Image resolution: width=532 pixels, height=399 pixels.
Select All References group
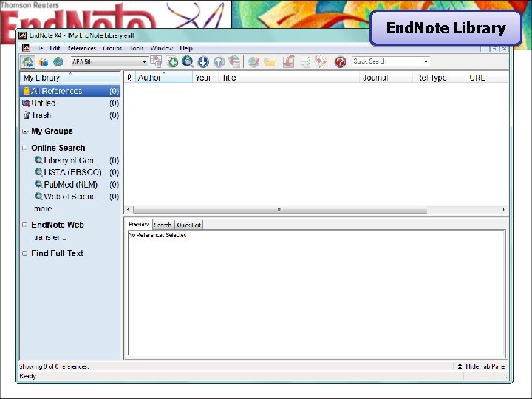(70, 91)
